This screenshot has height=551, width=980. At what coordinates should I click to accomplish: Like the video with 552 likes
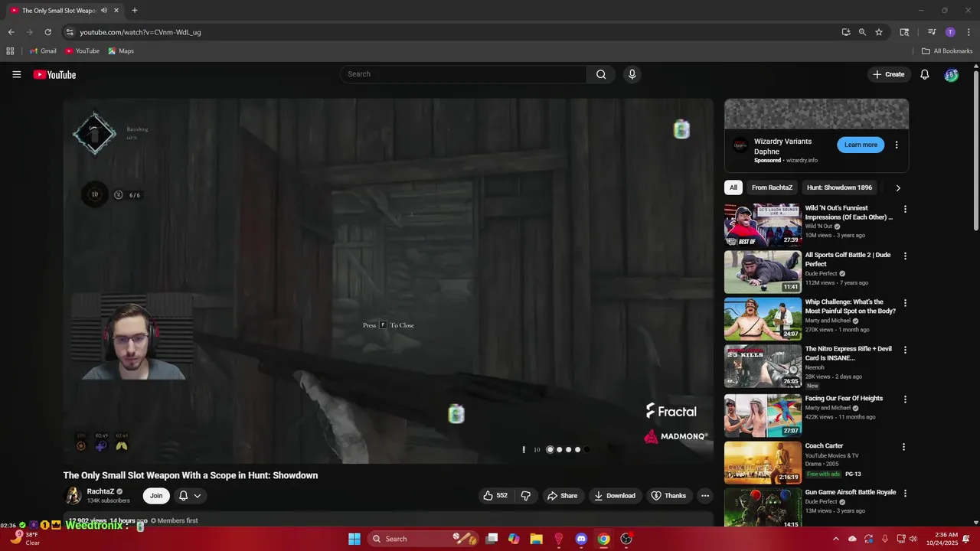point(495,496)
